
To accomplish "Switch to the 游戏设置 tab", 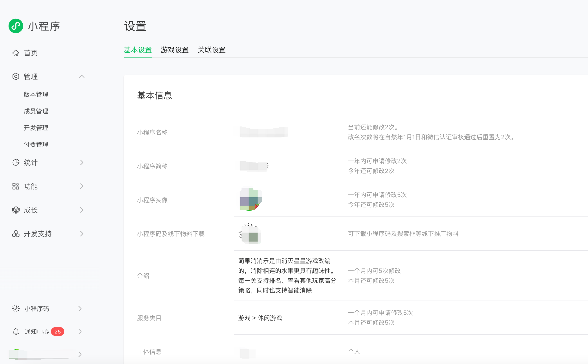I will (x=175, y=50).
